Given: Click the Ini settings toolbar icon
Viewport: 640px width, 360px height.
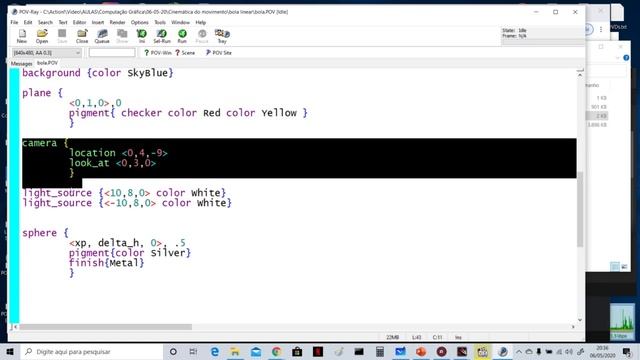Looking at the screenshot, I should 142,36.
